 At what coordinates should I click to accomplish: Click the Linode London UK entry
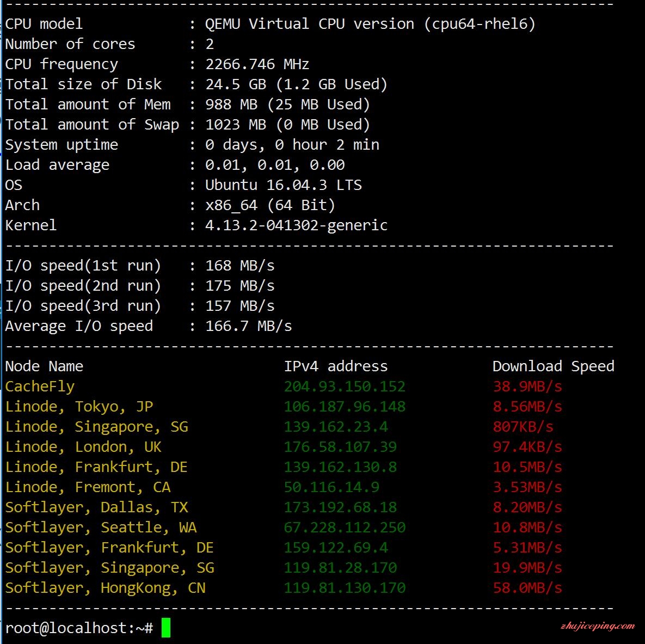83,447
